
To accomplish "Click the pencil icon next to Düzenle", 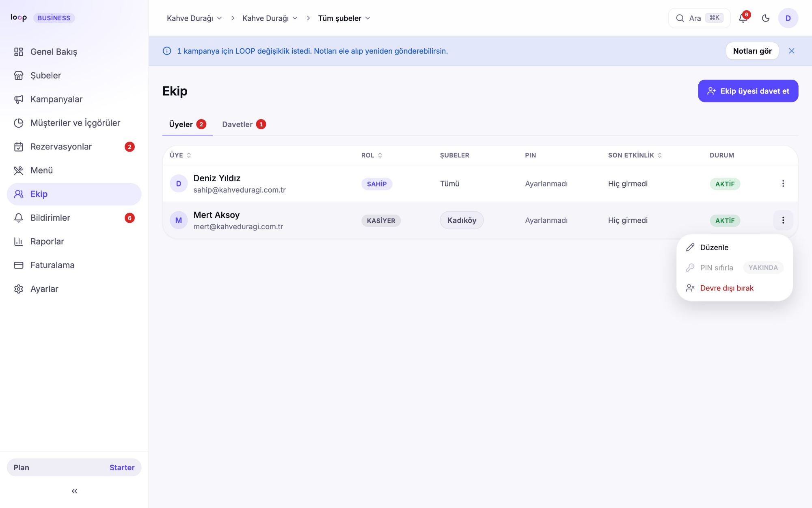I will [690, 247].
